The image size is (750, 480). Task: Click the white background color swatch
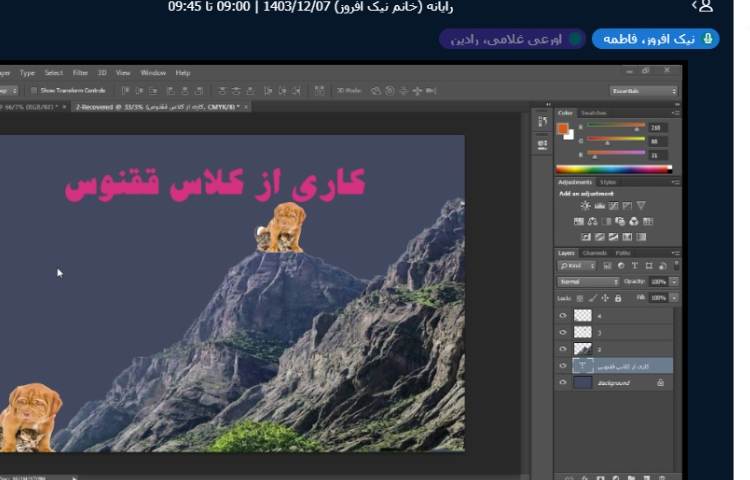(570, 136)
